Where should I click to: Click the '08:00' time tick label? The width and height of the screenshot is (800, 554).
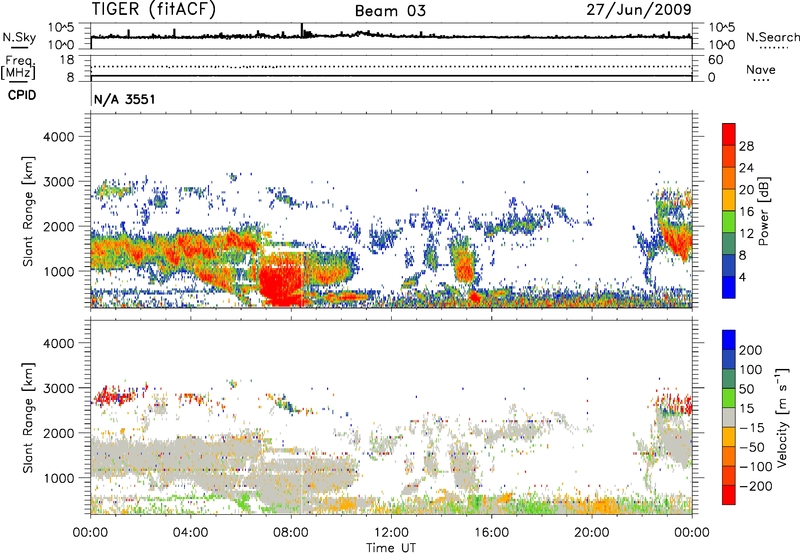(290, 533)
